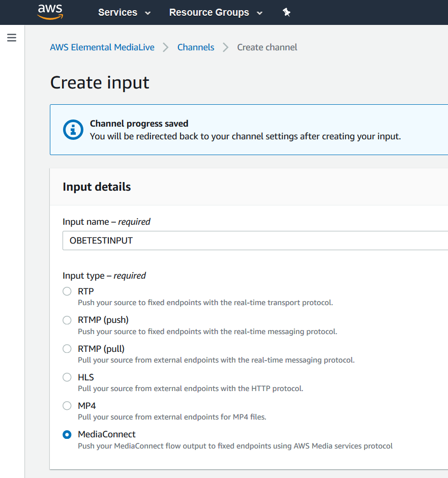
Task: Select the RTP input type
Action: click(x=67, y=291)
